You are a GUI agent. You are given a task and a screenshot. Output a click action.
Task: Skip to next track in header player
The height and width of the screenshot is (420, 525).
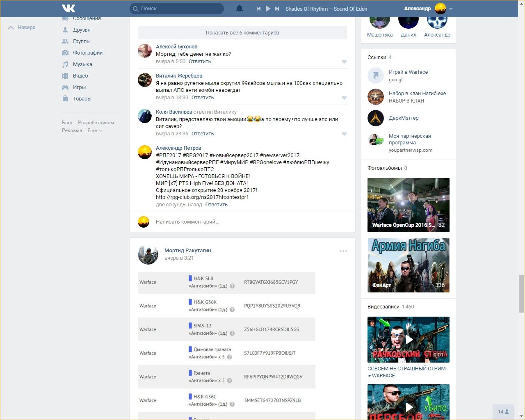click(277, 9)
